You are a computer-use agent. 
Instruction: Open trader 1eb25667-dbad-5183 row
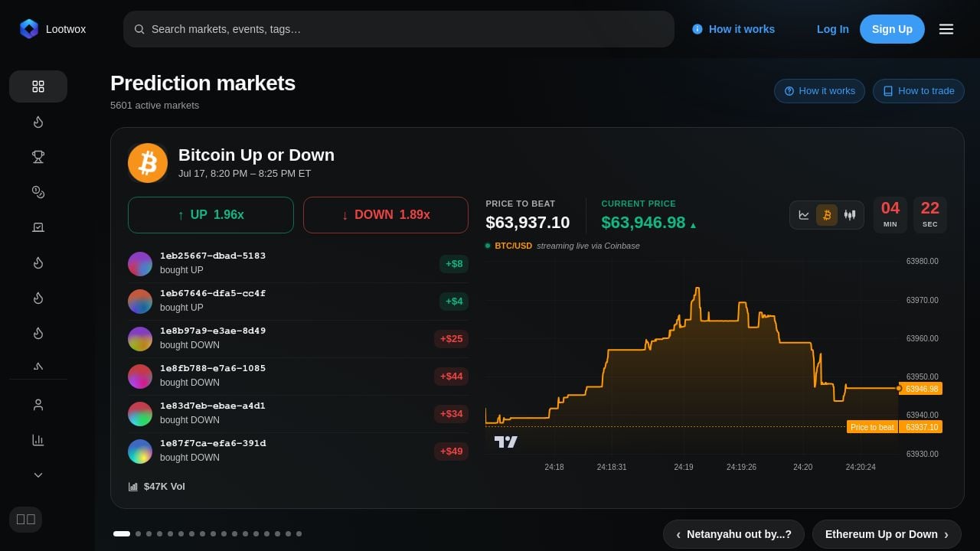point(298,264)
